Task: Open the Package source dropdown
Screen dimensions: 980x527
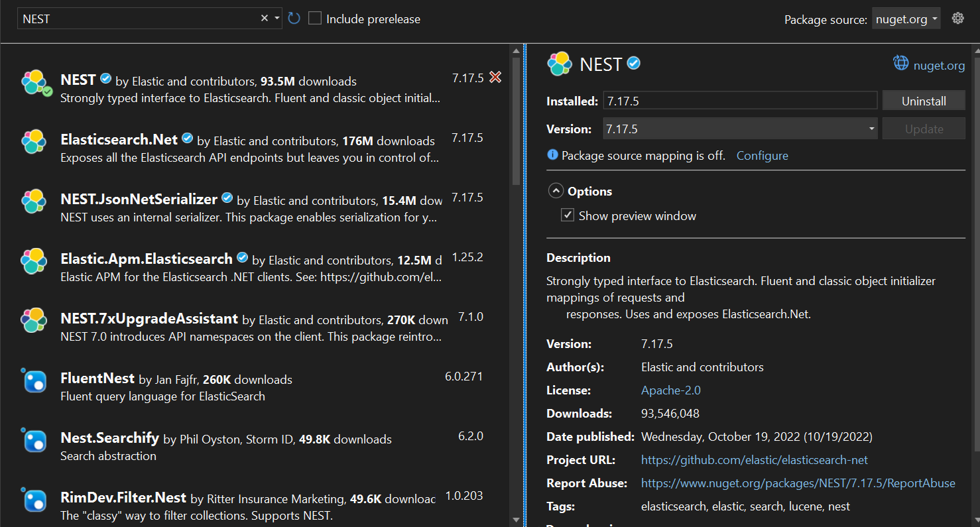Action: pos(906,19)
